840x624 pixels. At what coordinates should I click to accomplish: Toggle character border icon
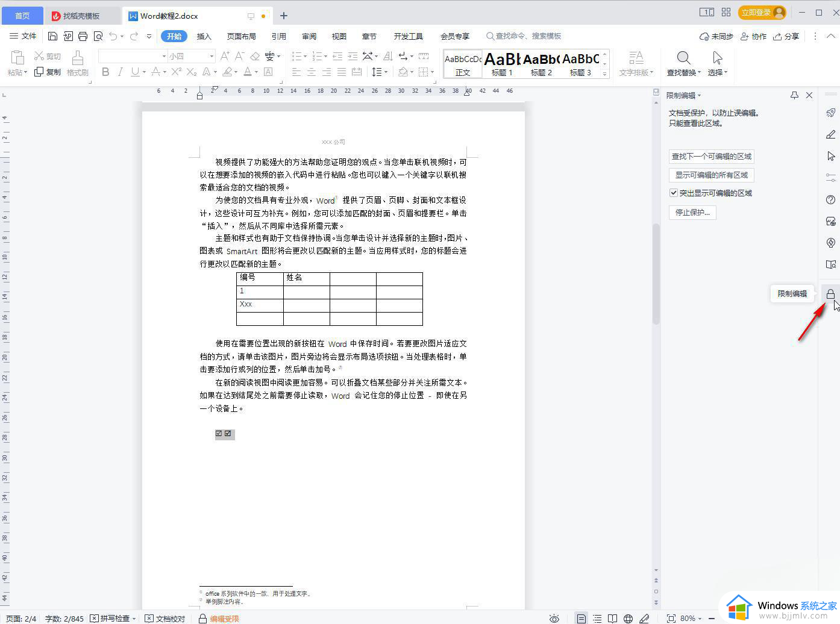(268, 72)
